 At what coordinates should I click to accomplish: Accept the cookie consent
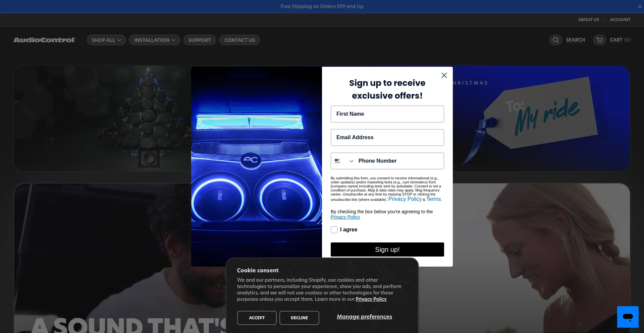[x=257, y=318]
